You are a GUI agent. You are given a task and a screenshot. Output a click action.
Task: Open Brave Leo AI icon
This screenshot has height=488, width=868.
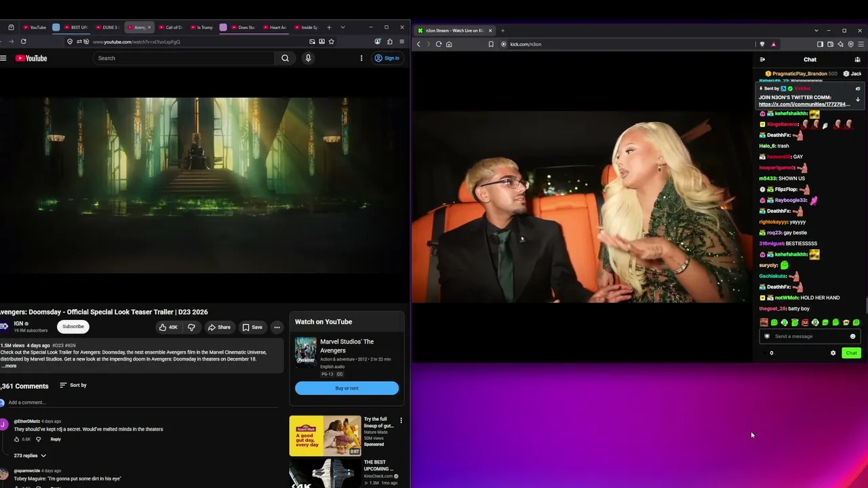tap(840, 44)
